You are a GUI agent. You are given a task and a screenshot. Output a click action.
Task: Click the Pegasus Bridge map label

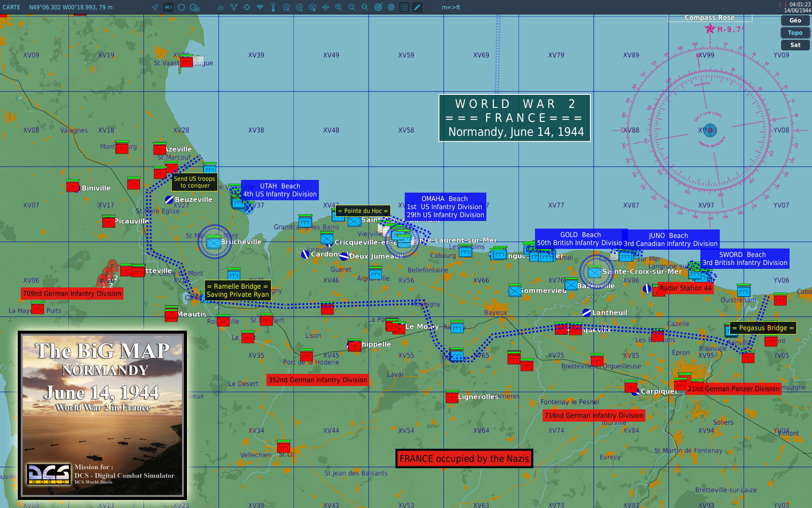763,328
